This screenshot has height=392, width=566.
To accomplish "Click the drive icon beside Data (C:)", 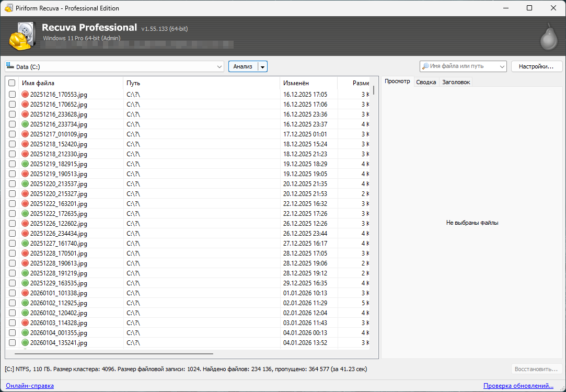I will click(x=10, y=66).
